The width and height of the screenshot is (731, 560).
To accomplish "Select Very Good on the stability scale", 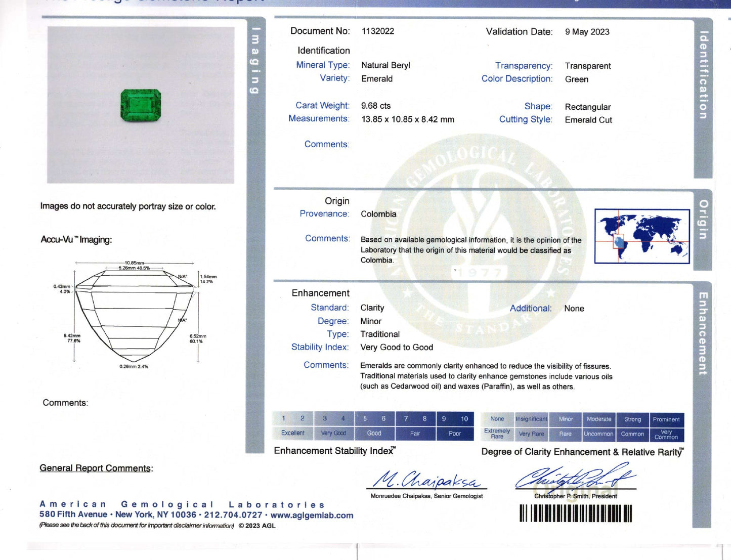I will click(334, 434).
